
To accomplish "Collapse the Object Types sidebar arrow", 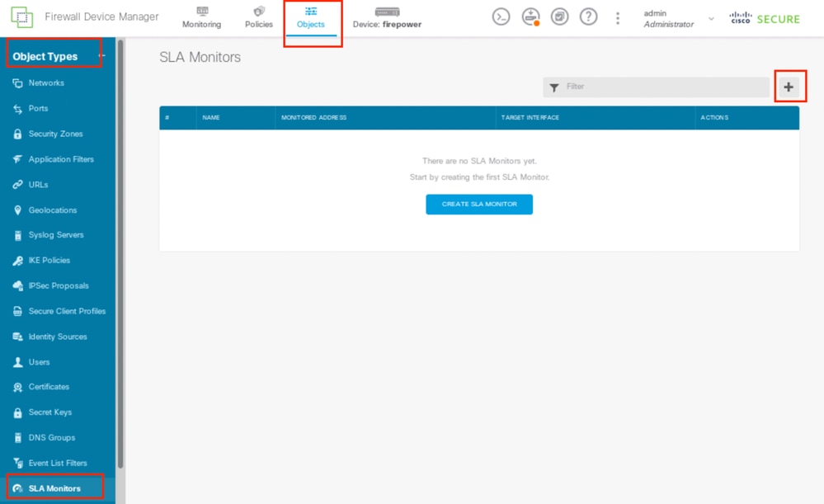I will (102, 55).
